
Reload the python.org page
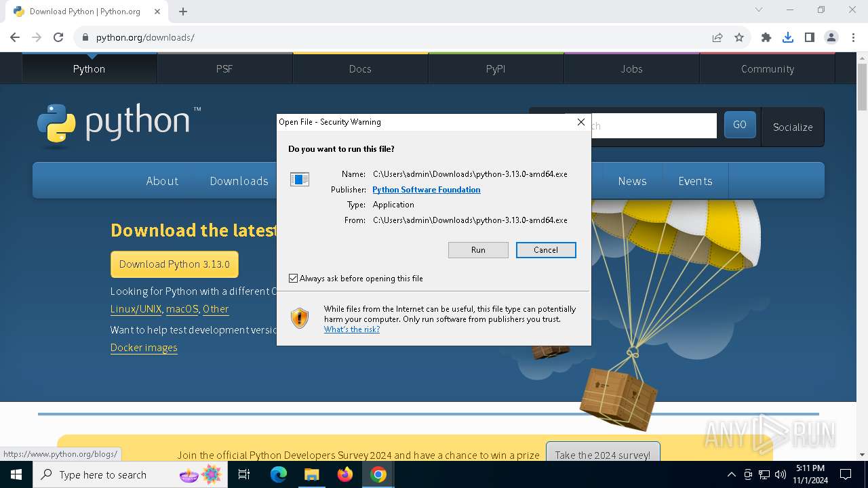coord(58,37)
